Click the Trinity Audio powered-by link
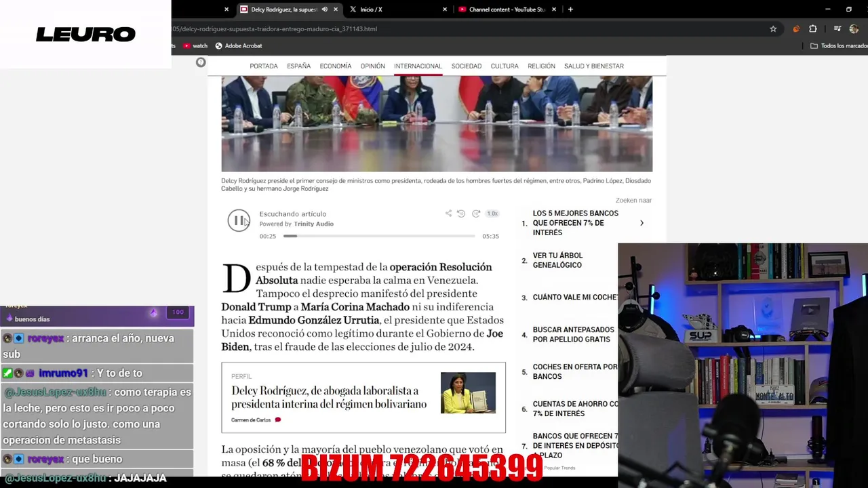 coord(313,224)
